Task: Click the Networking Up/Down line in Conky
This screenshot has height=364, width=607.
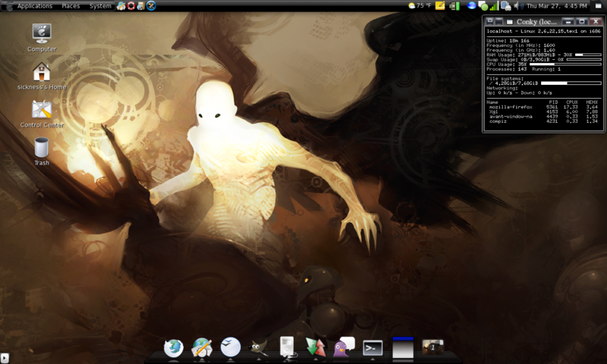Action: click(x=519, y=93)
